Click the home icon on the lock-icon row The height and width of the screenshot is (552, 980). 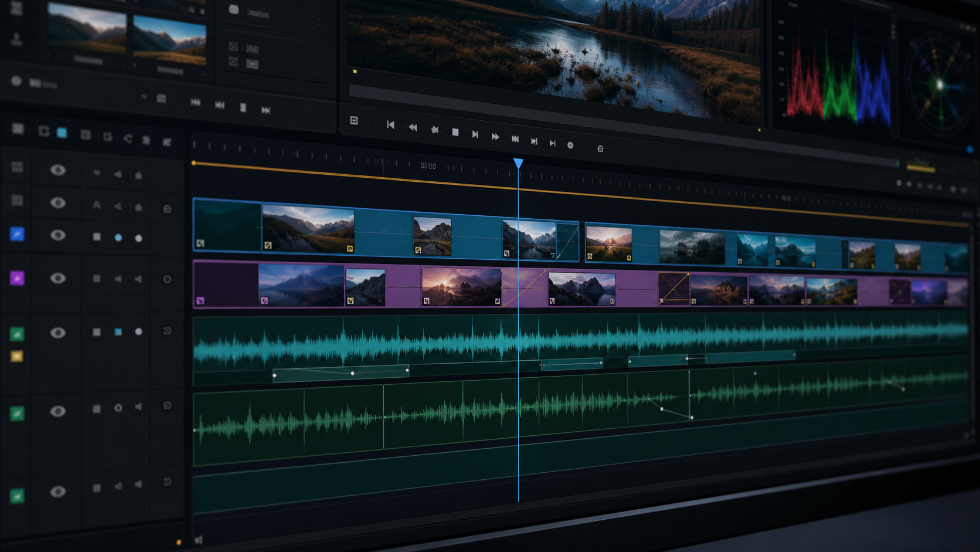[x=139, y=207]
